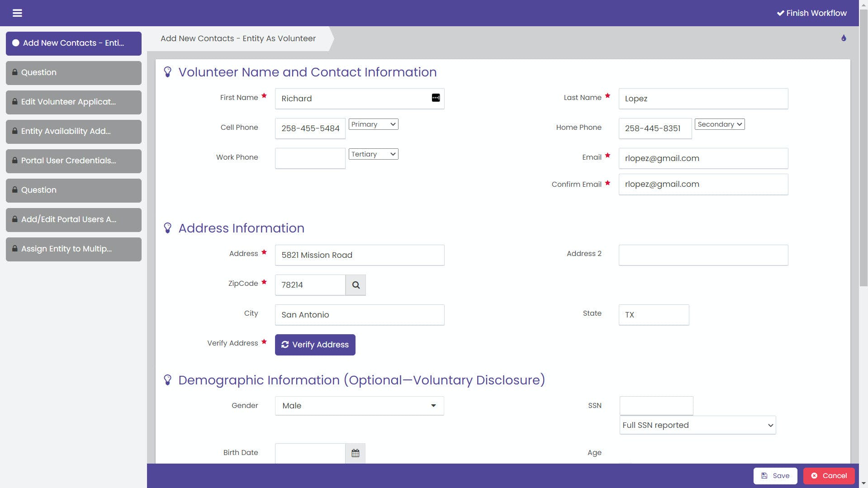Image resolution: width=868 pixels, height=488 pixels.
Task: Click the Work Phone input field
Action: click(x=310, y=158)
